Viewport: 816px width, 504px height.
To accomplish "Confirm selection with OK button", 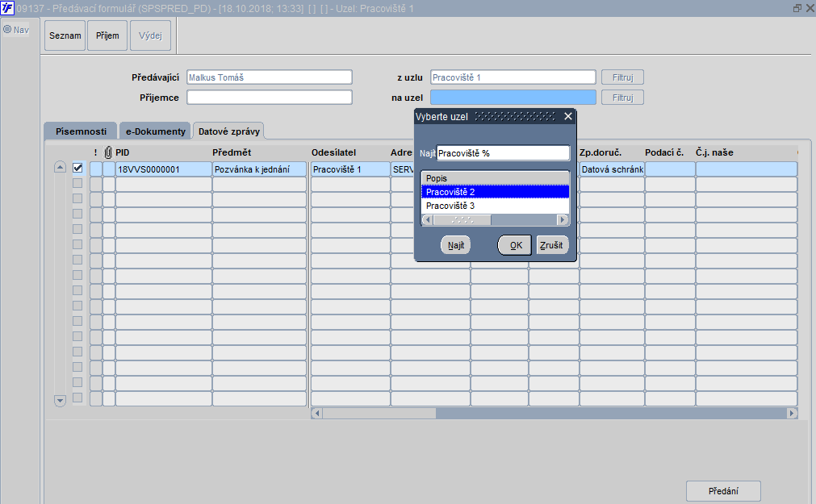I will [515, 245].
